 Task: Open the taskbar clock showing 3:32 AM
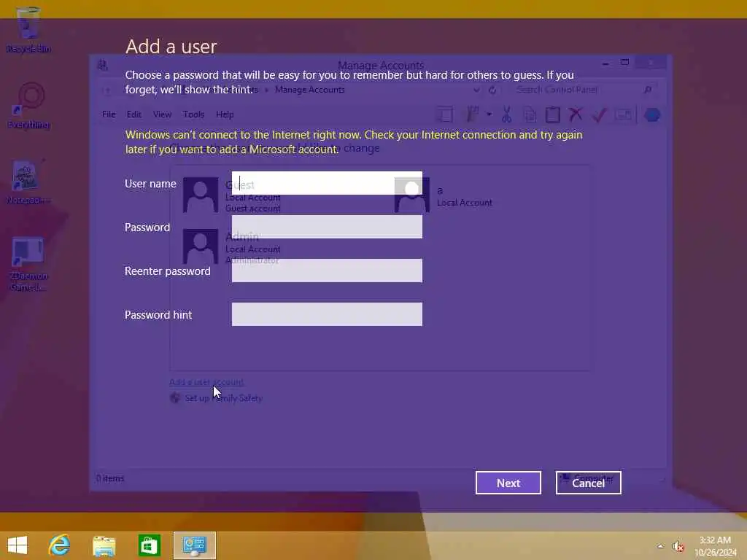(716, 546)
